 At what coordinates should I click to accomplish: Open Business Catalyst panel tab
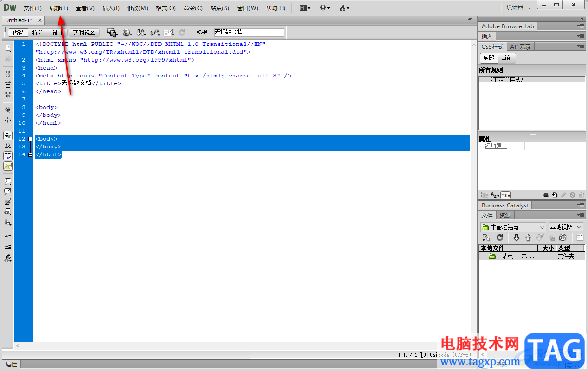coord(505,205)
